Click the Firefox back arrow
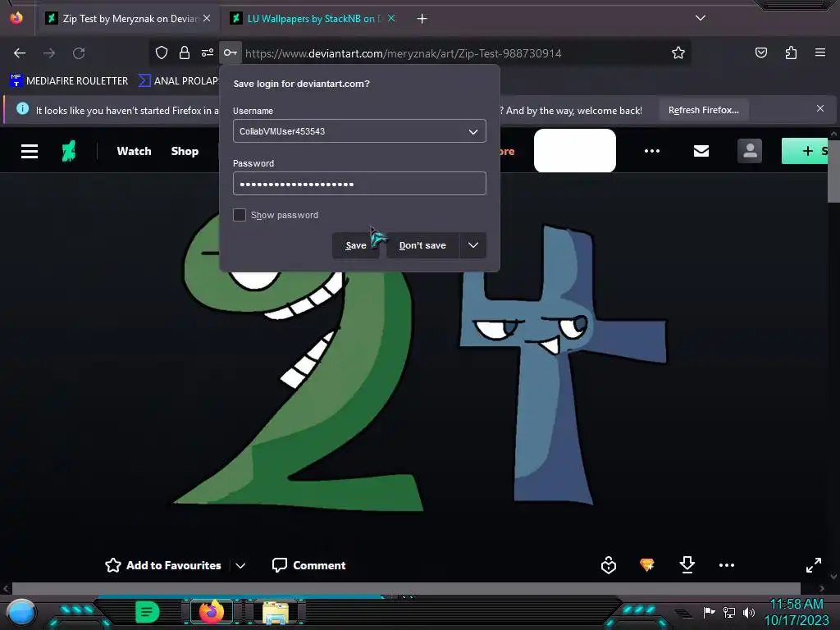This screenshot has width=840, height=630. point(20,53)
